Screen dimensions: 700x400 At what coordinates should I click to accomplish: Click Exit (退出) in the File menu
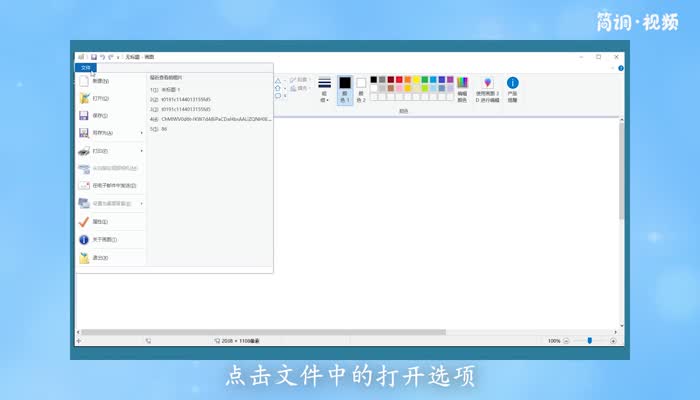point(100,258)
